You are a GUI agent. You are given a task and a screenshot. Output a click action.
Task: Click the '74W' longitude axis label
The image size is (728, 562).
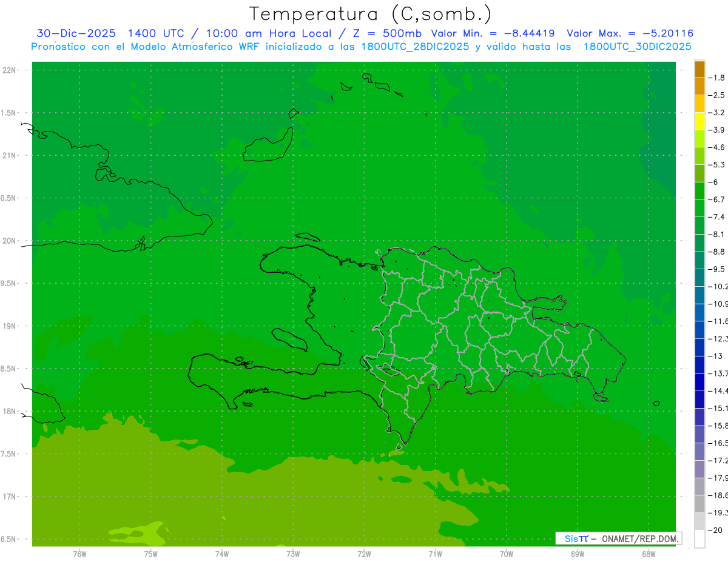221,554
